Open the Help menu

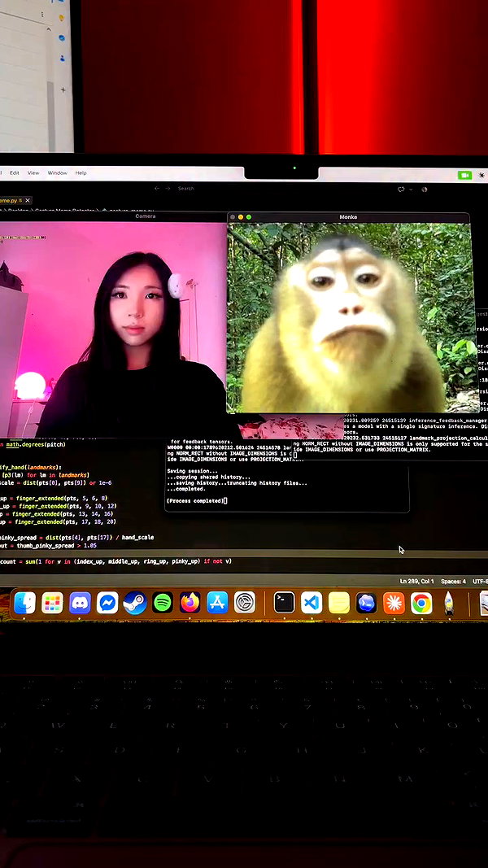pyautogui.click(x=81, y=173)
